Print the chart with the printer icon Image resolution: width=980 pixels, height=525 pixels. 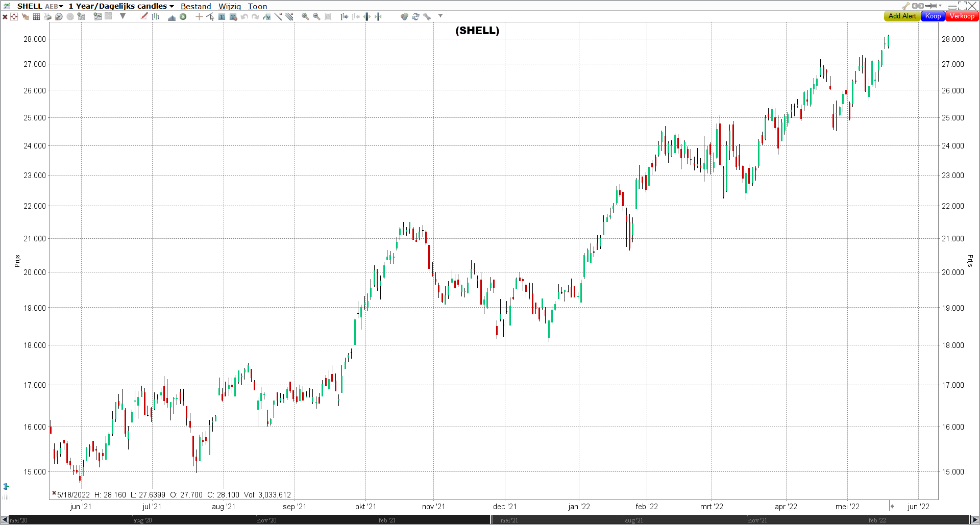coord(47,16)
